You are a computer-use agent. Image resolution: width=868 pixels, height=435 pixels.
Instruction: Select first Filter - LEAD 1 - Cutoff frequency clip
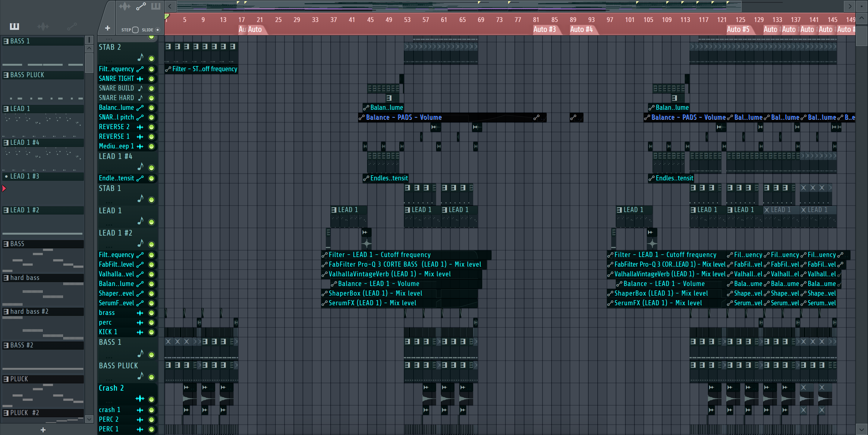[x=406, y=255]
